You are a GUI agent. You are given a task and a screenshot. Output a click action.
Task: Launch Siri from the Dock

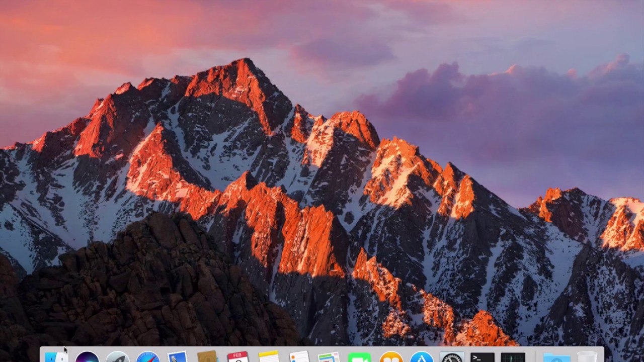click(x=87, y=356)
